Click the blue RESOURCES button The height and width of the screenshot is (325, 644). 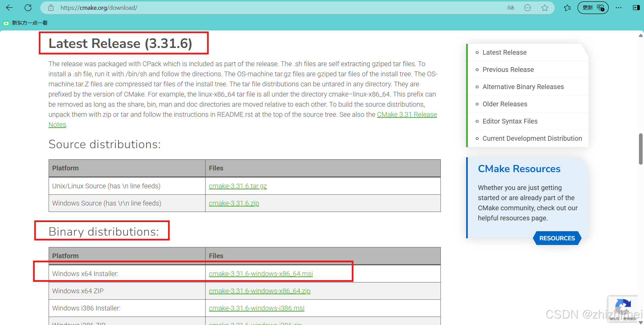(x=557, y=238)
